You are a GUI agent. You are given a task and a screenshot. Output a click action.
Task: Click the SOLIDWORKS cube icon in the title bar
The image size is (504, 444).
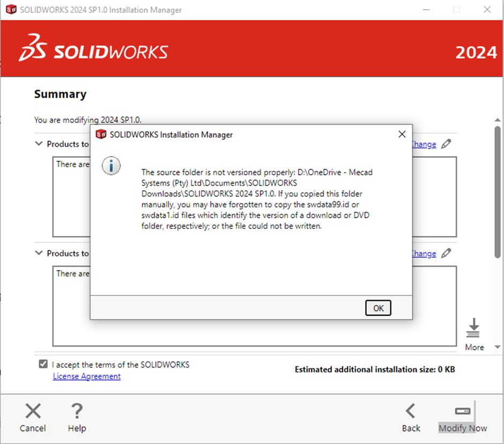pyautogui.click(x=10, y=9)
